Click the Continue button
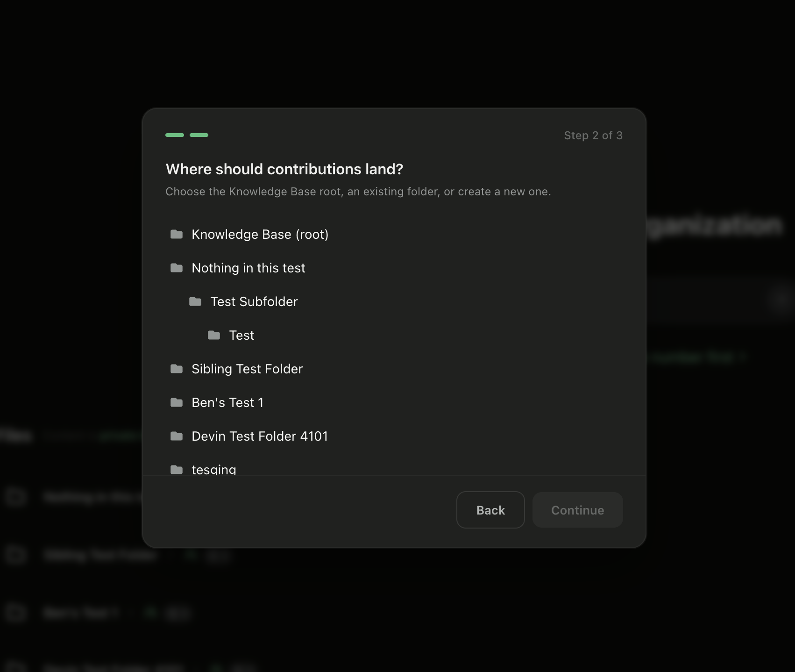This screenshot has width=795, height=672. point(578,510)
